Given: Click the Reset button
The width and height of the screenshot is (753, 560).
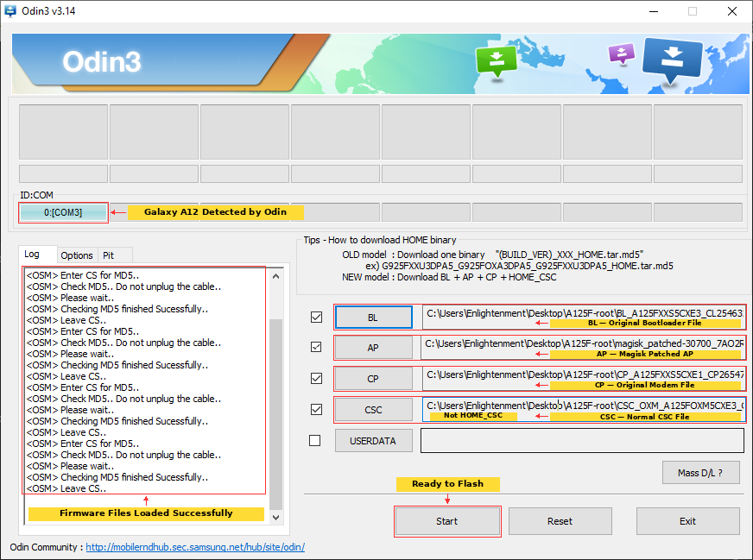Looking at the screenshot, I should 560,521.
